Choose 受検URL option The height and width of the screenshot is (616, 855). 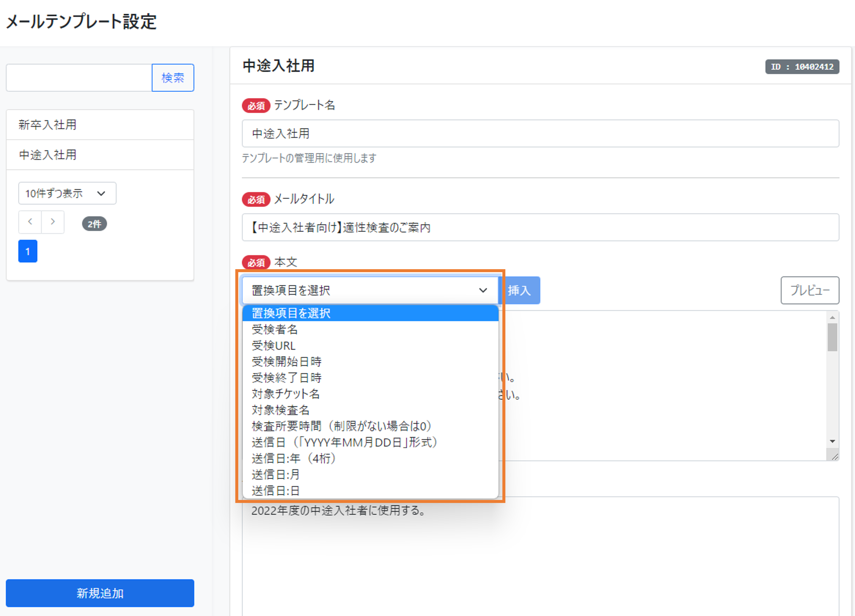point(370,346)
